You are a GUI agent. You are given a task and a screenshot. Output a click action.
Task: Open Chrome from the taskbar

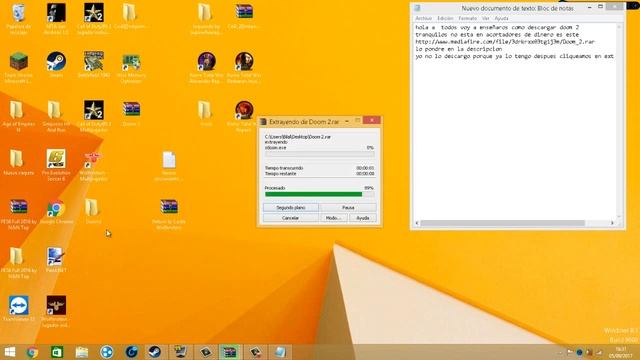pos(32,352)
